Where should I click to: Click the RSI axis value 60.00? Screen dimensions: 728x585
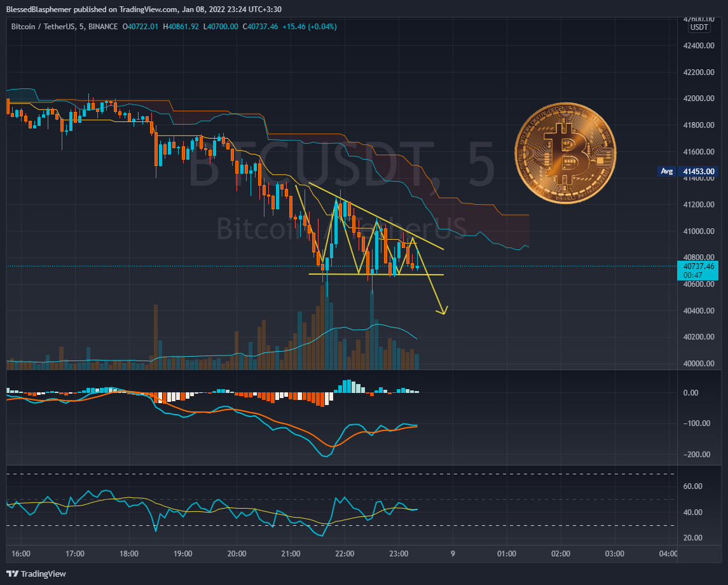click(x=693, y=486)
